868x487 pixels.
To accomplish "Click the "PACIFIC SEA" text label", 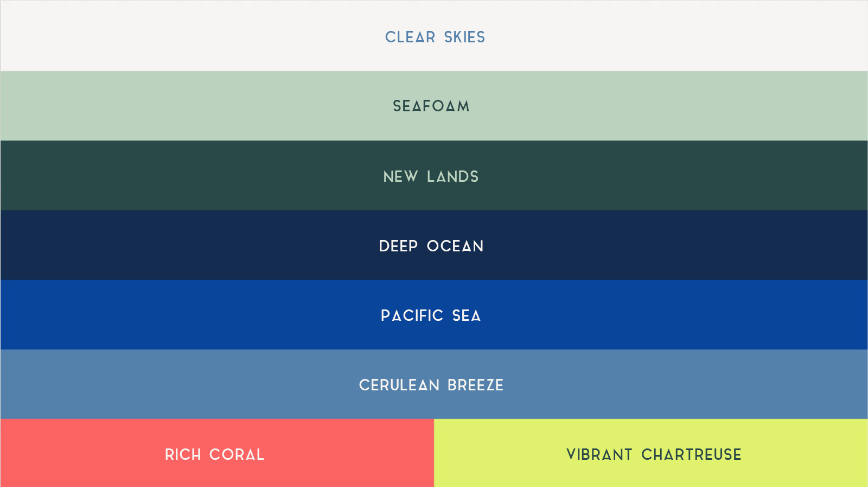I will pyautogui.click(x=431, y=315).
